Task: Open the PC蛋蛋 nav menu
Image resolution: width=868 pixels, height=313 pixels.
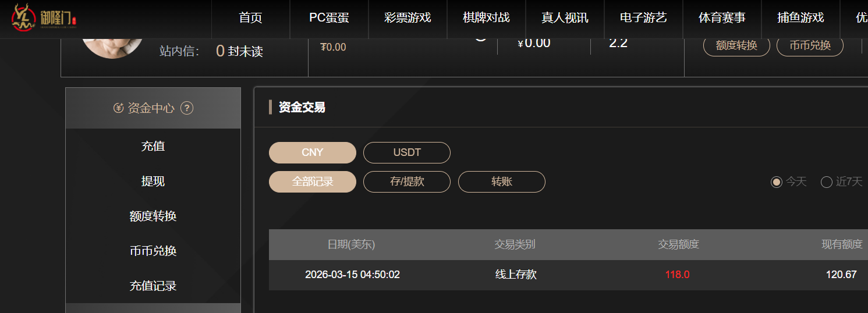Action: coord(329,17)
